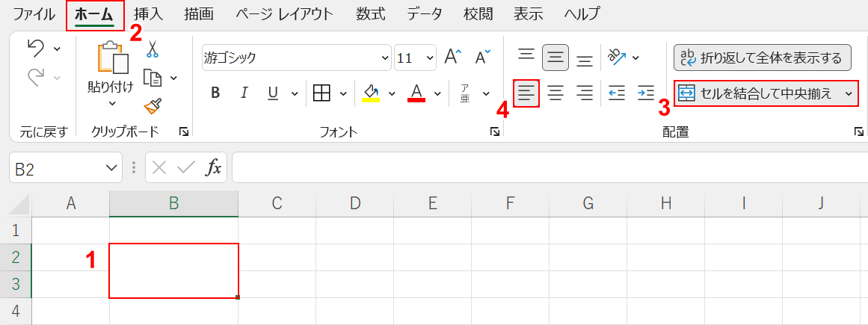Expand the borders dropdown arrow
This screenshot has width=868, height=325.
pos(343,93)
